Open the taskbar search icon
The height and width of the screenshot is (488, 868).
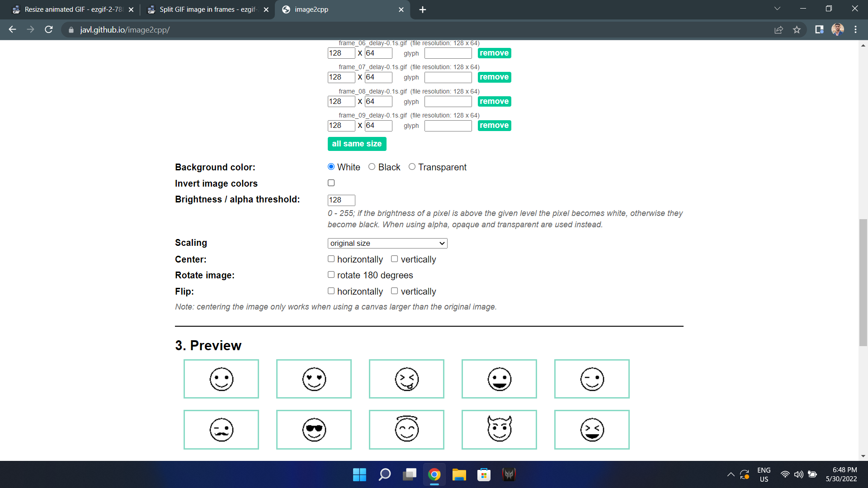[x=384, y=474]
